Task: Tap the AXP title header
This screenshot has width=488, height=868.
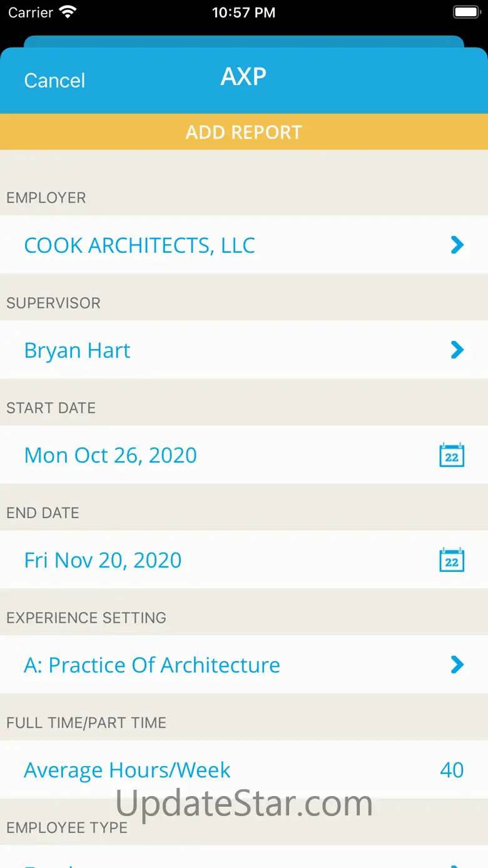Action: (243, 76)
